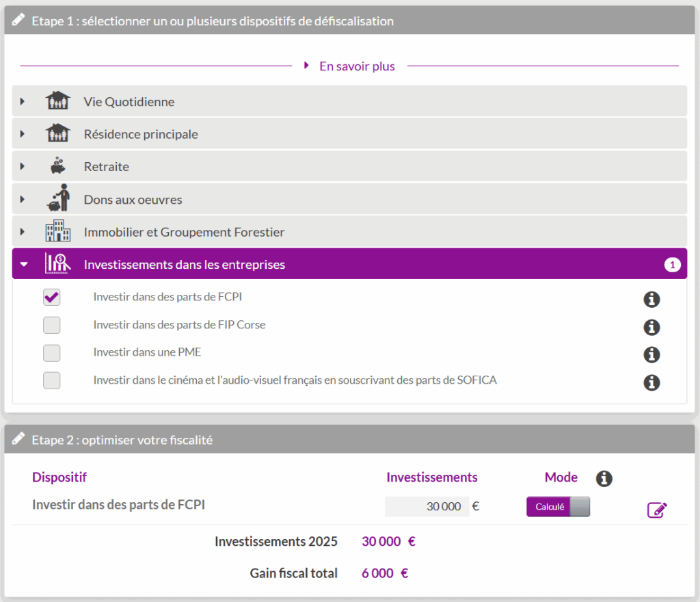
Task: Click info icon next to Mode header
Action: [x=604, y=478]
